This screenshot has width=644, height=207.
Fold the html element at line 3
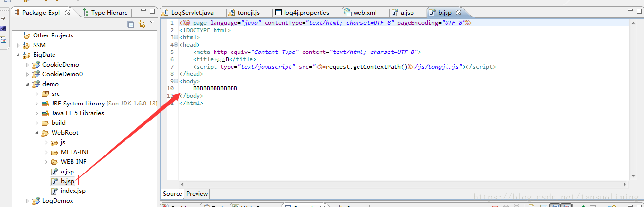(x=176, y=37)
